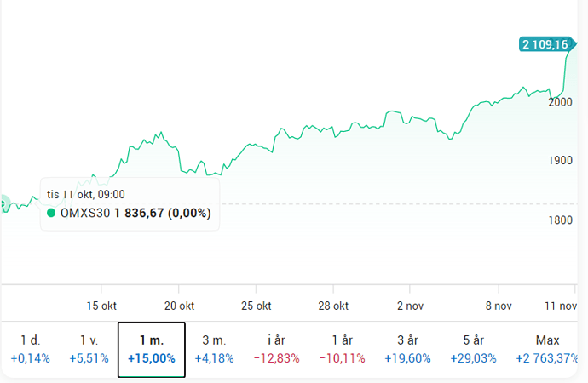588x383 pixels.
Task: Click the 2000 value axis label
Action: [561, 102]
